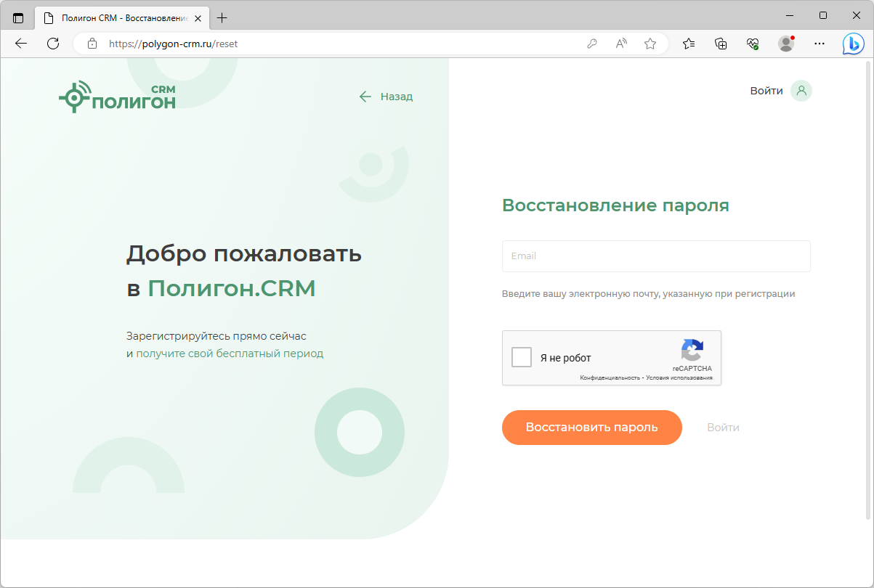The width and height of the screenshot is (874, 588).
Task: Open the tab actions menu icon
Action: [x=18, y=17]
